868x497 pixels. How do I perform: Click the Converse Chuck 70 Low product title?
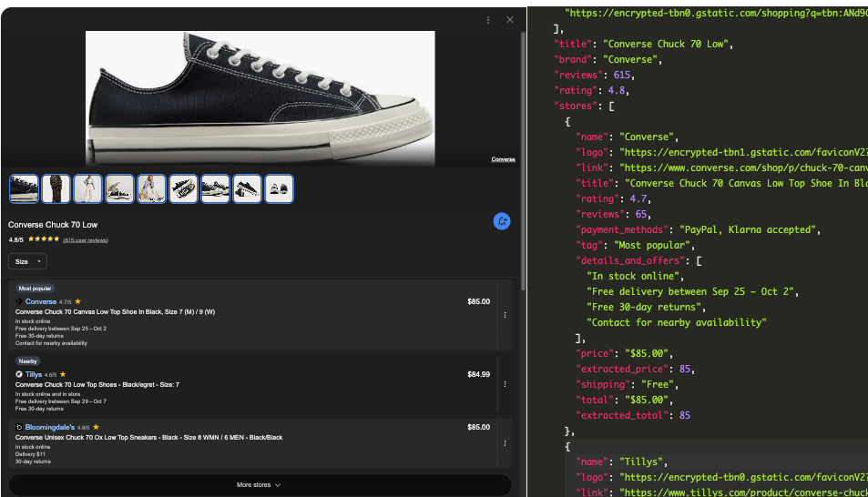pyautogui.click(x=53, y=225)
